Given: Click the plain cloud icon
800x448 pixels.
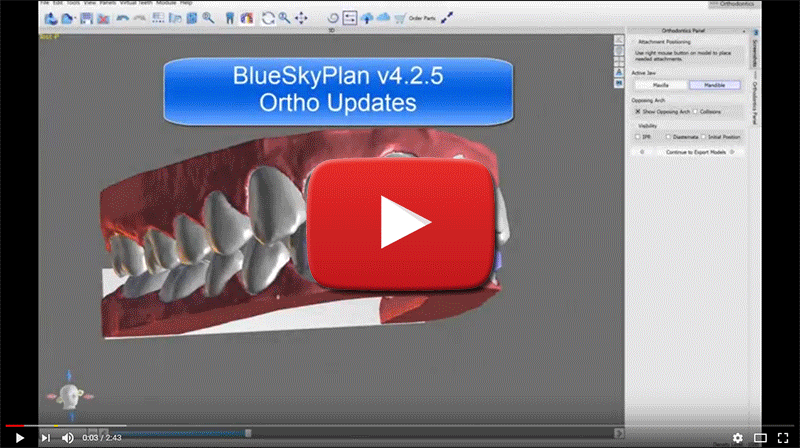Looking at the screenshot, I should tap(383, 18).
